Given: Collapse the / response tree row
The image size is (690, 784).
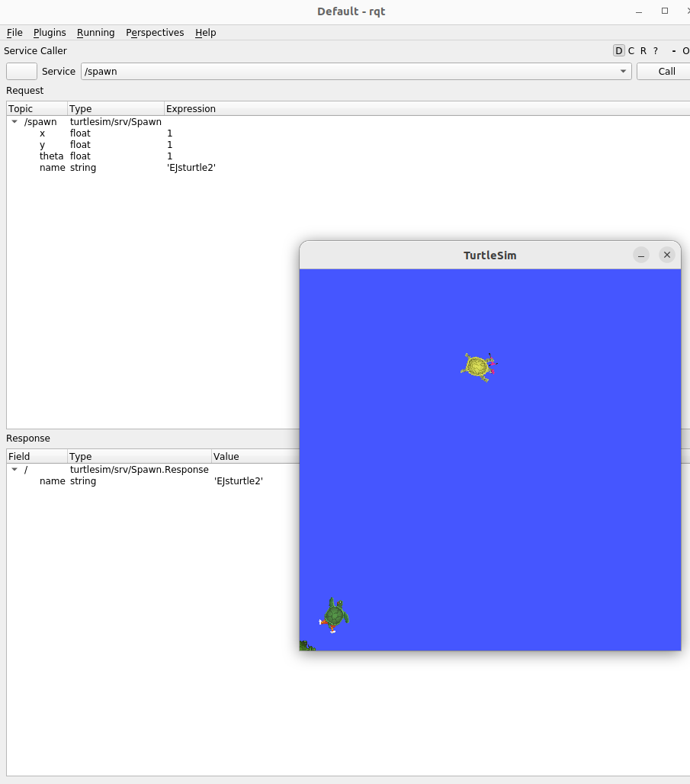Looking at the screenshot, I should [x=14, y=469].
